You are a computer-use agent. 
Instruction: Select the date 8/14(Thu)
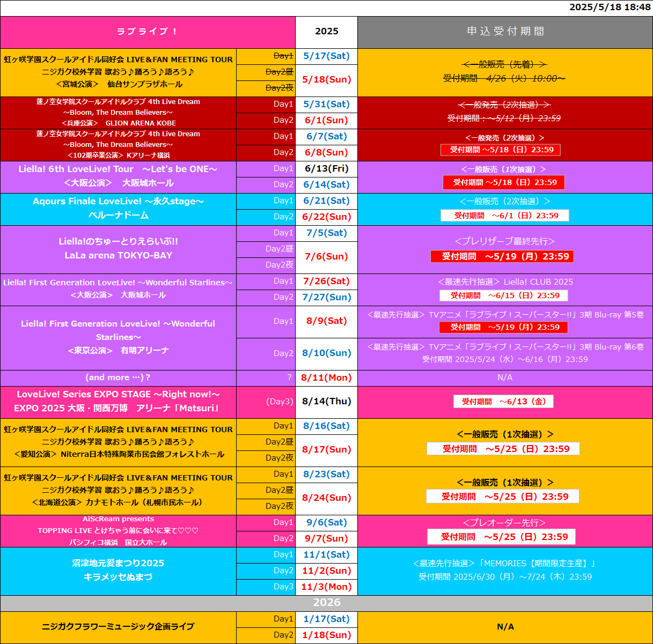(326, 402)
